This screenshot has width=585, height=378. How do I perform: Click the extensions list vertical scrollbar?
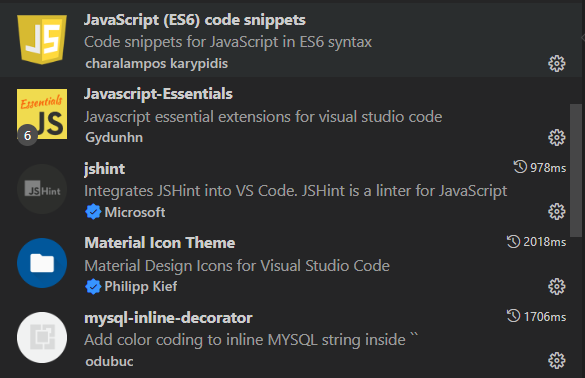coord(576,170)
